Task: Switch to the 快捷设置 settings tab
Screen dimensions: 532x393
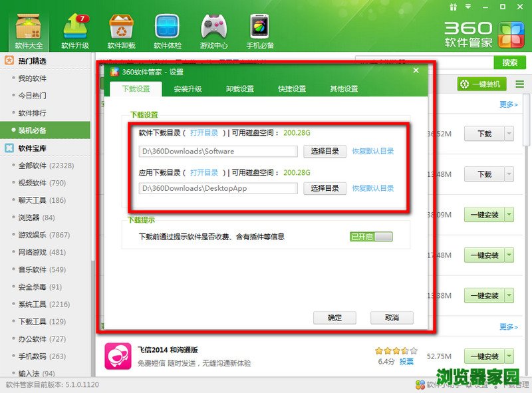Action: (x=292, y=88)
